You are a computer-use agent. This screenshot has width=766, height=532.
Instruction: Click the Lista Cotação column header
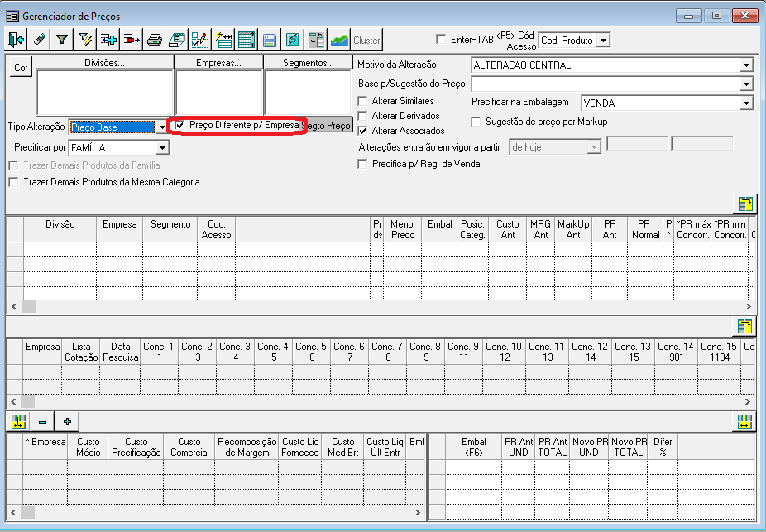click(81, 352)
